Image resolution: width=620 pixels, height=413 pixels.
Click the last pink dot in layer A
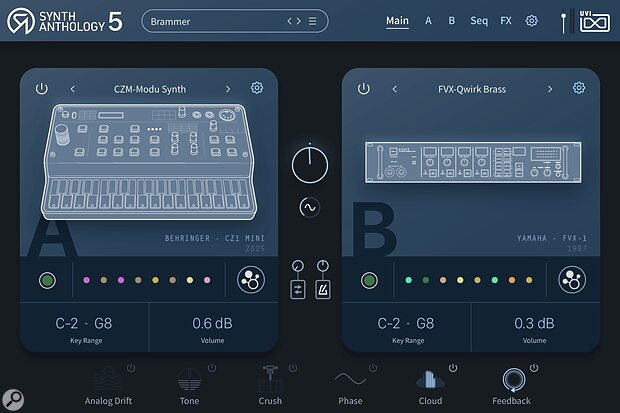(207, 280)
